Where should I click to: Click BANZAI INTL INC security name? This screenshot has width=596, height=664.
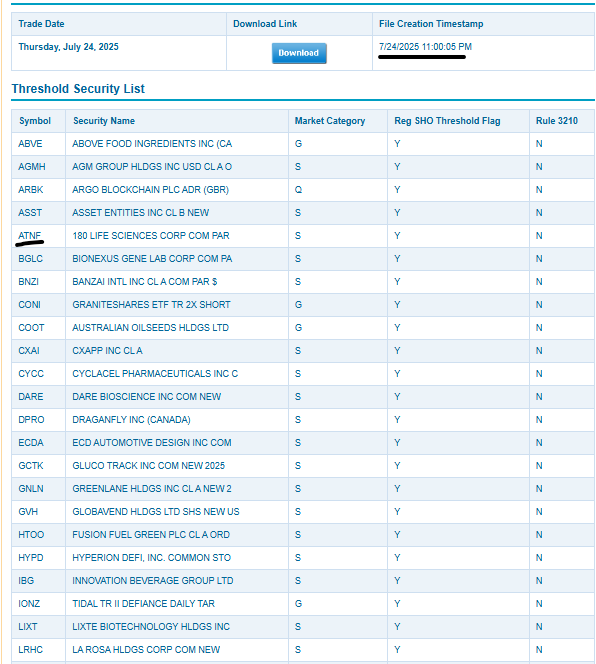tap(144, 281)
